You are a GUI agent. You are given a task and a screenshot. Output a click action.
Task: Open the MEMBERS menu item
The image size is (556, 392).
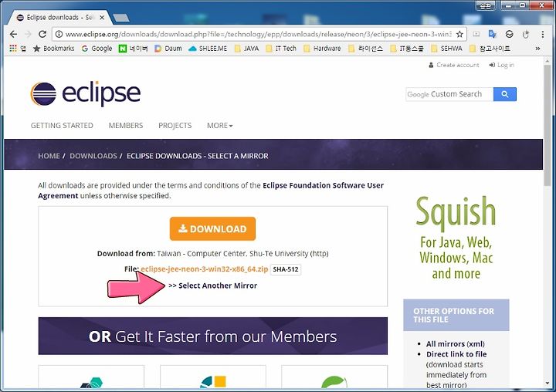[x=126, y=126]
